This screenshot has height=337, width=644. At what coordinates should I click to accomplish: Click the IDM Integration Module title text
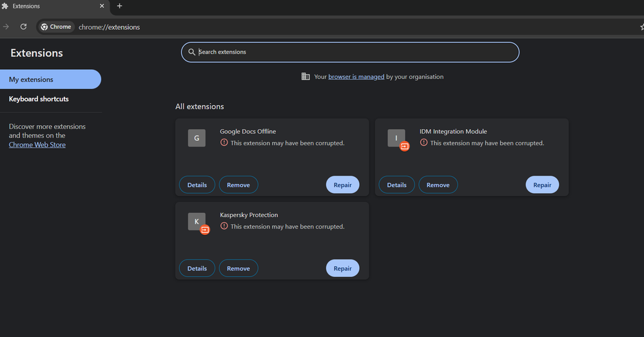(453, 131)
